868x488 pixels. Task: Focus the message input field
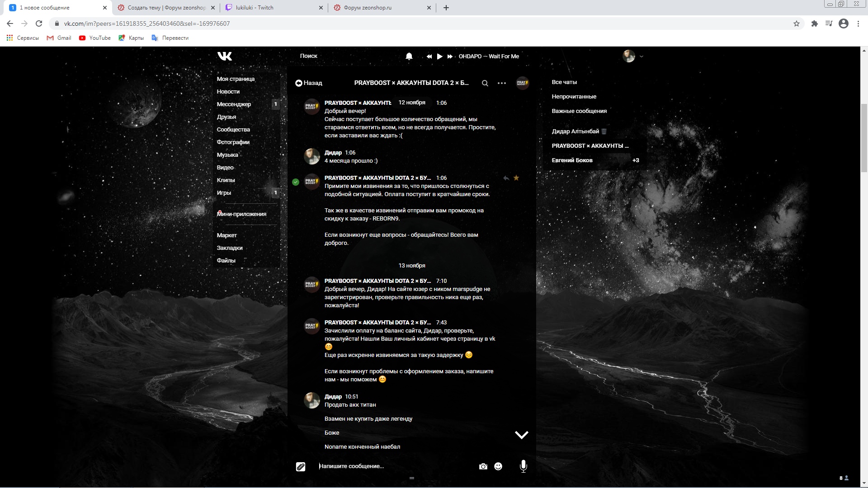point(396,466)
